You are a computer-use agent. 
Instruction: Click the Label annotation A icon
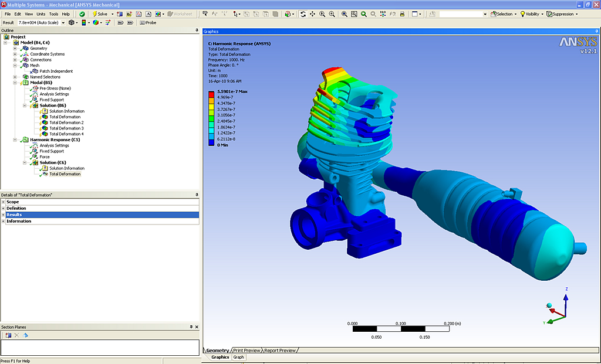coord(148,14)
